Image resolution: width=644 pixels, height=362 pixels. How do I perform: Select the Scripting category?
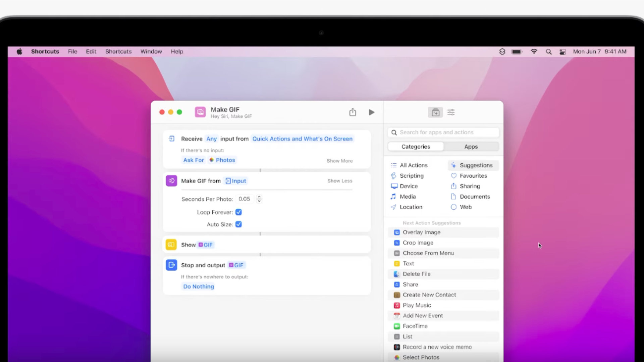pos(407,175)
